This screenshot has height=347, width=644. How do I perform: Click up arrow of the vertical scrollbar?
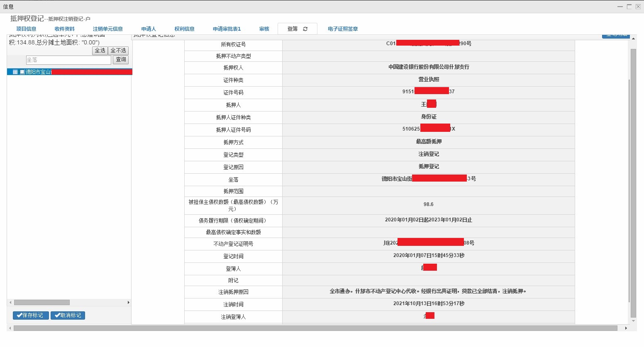pos(633,39)
